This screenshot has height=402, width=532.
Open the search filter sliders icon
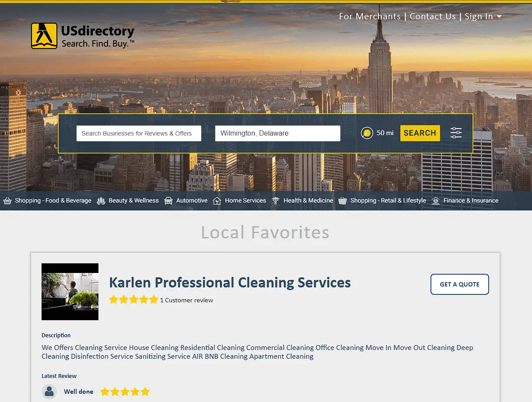(x=456, y=133)
